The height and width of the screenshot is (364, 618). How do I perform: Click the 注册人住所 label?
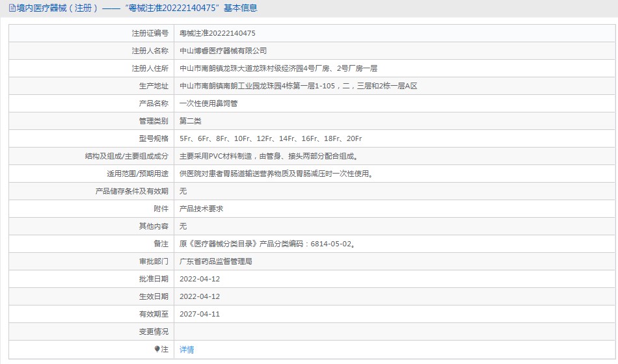click(150, 68)
